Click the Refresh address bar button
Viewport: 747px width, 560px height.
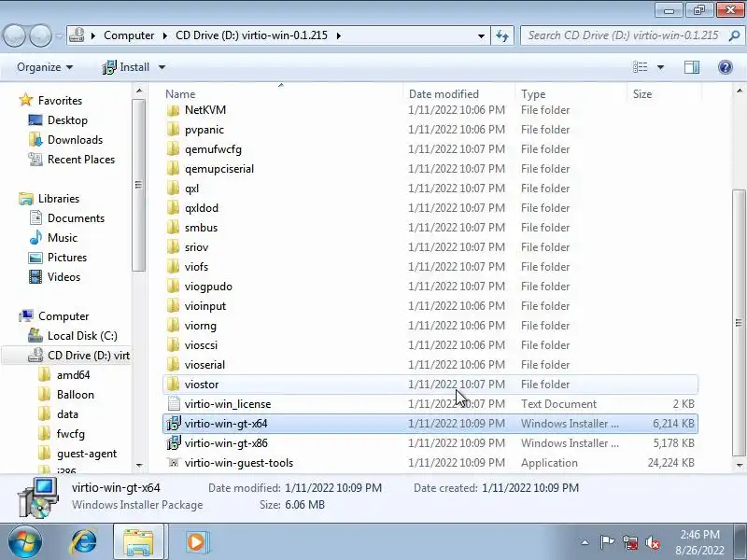point(502,35)
